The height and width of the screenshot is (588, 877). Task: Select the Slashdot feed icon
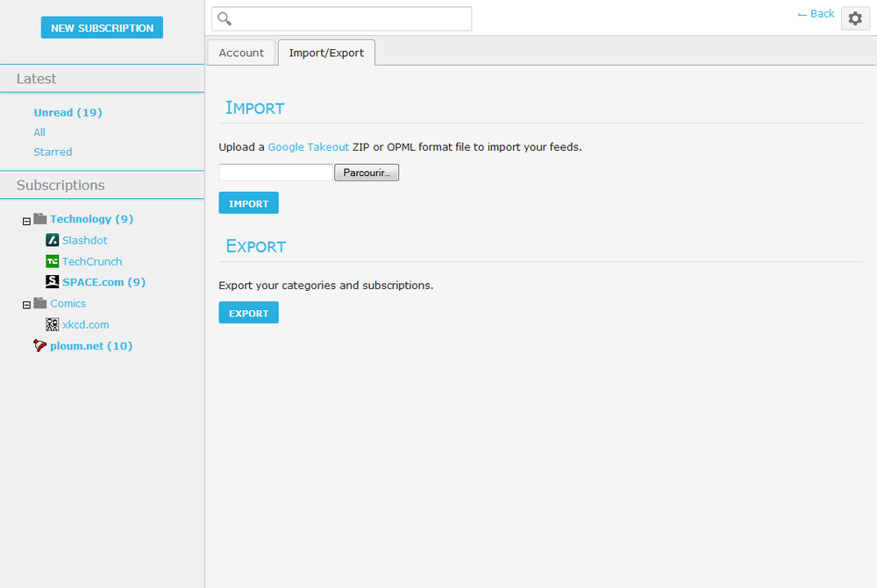[x=51, y=239]
